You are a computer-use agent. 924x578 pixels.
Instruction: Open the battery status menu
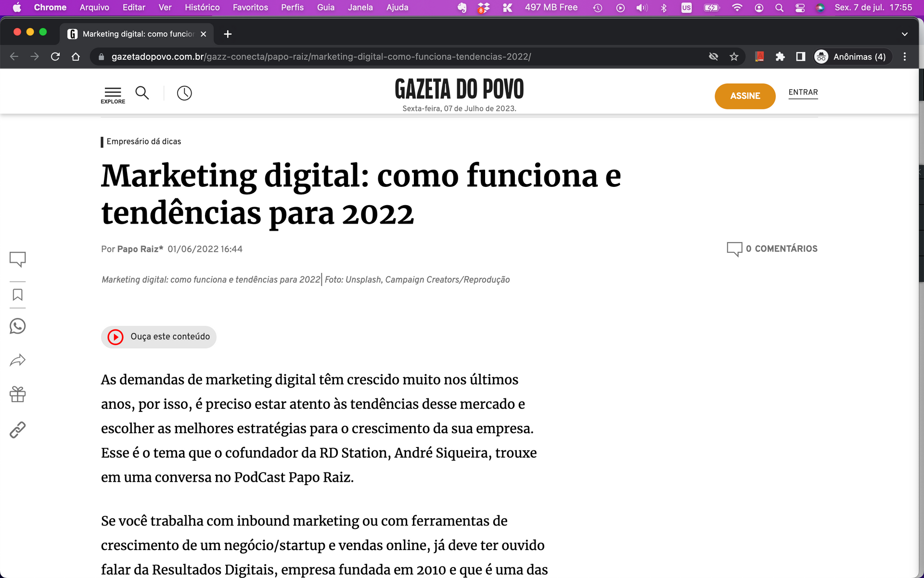(711, 7)
